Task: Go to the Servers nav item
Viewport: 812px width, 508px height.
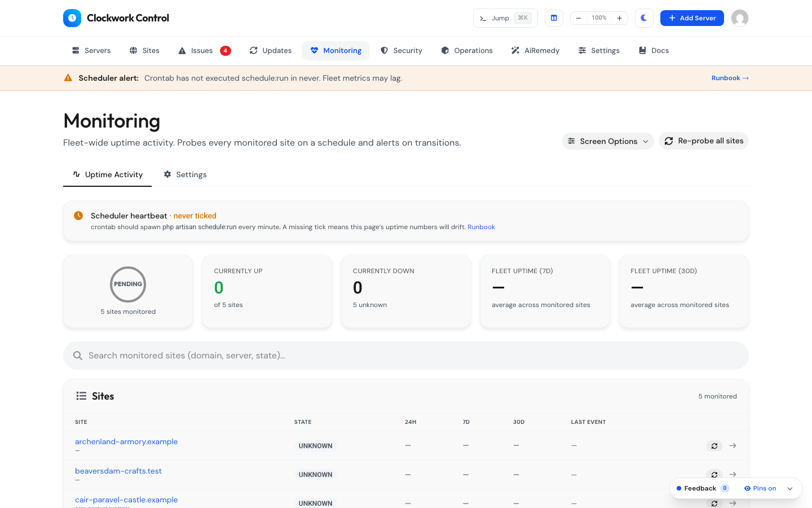Action: [x=91, y=51]
